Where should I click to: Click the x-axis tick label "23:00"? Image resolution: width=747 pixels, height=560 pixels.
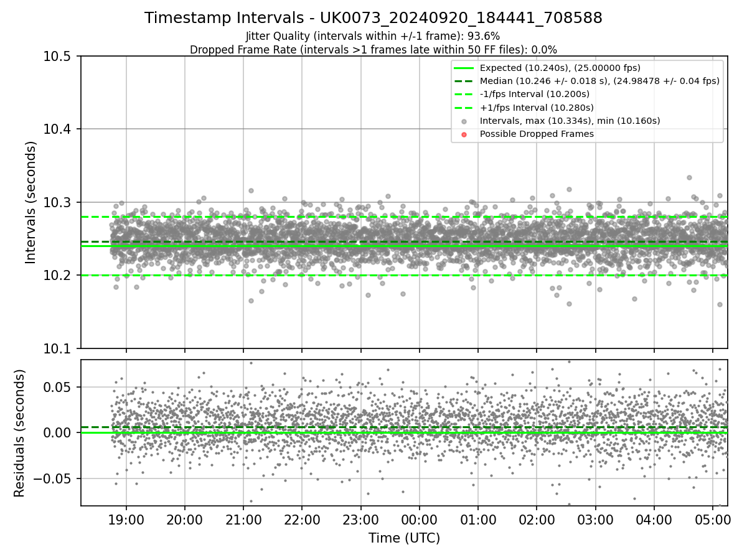point(360,520)
